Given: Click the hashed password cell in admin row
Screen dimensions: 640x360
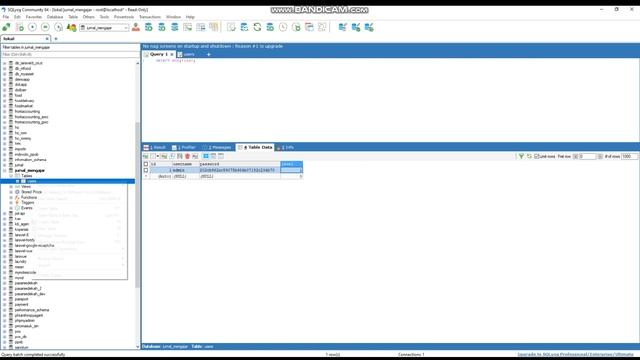Looking at the screenshot, I should coord(240,170).
